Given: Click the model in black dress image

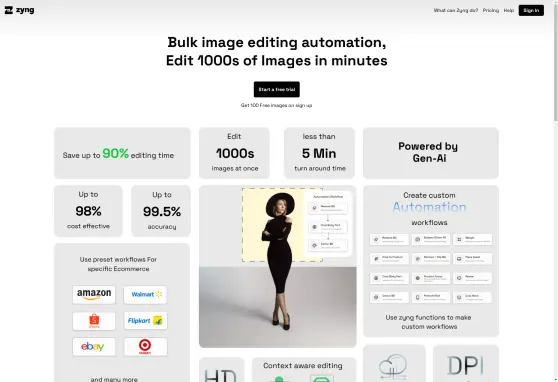Looking at the screenshot, I should pyautogui.click(x=278, y=266).
